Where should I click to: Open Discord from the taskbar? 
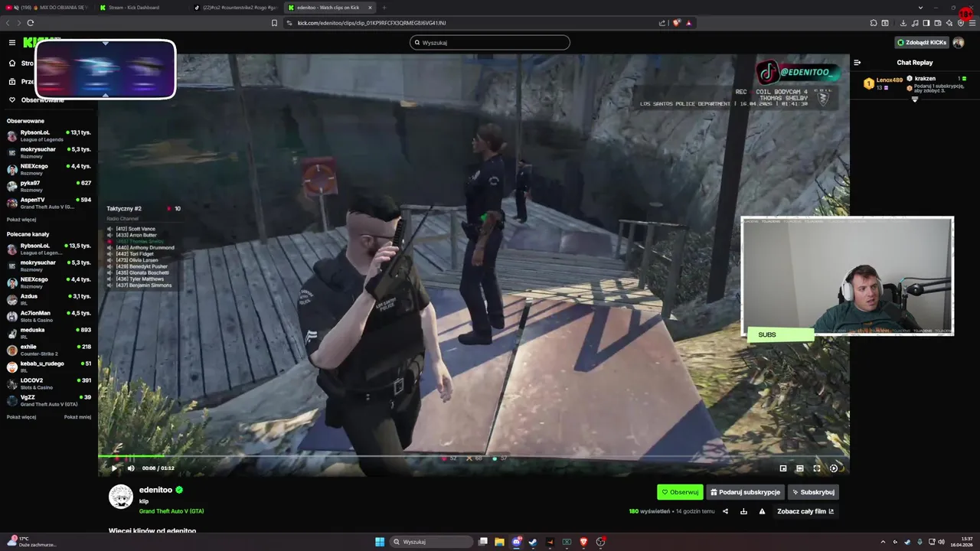point(517,542)
